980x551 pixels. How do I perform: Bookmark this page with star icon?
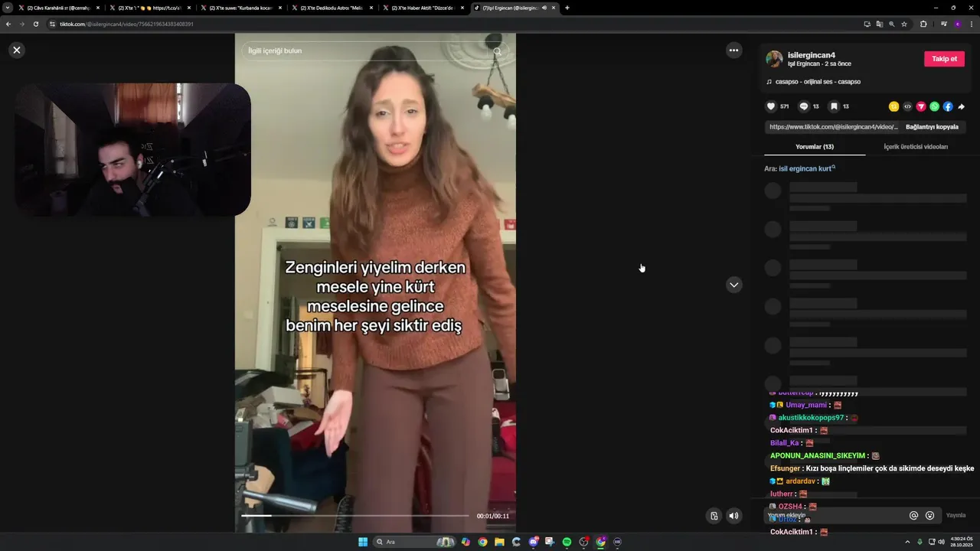pyautogui.click(x=904, y=24)
